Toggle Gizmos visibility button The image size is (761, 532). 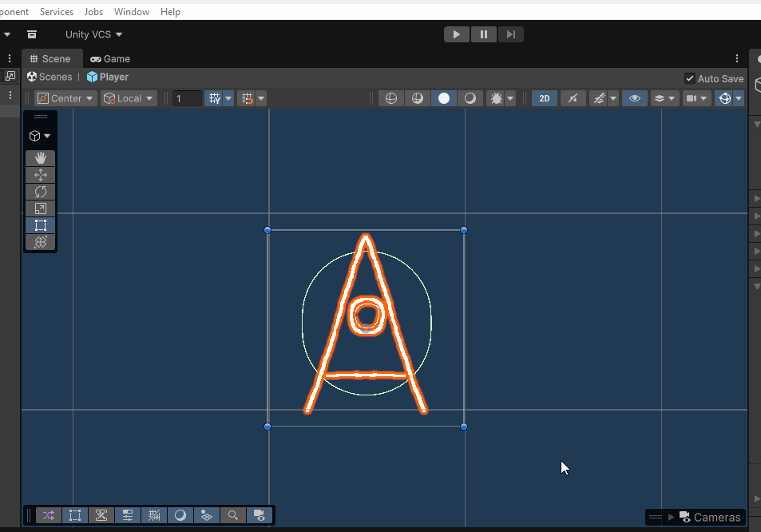(x=724, y=98)
